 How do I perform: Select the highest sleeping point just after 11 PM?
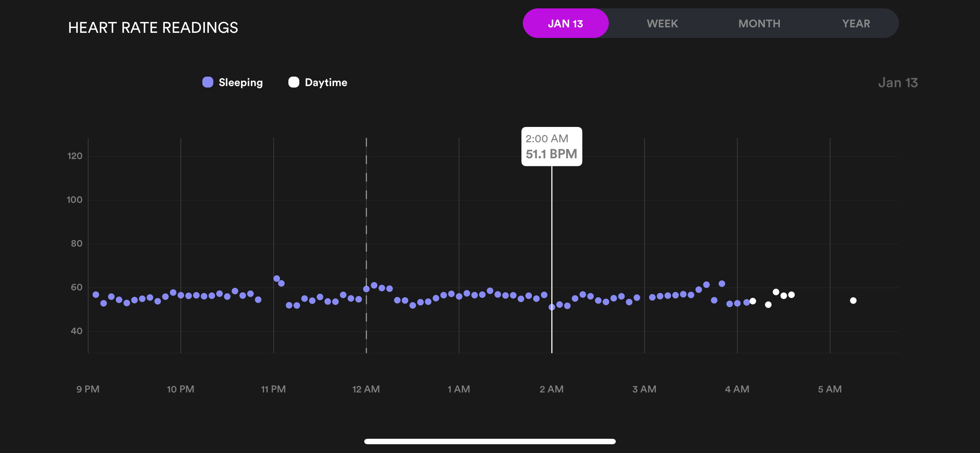[277, 279]
